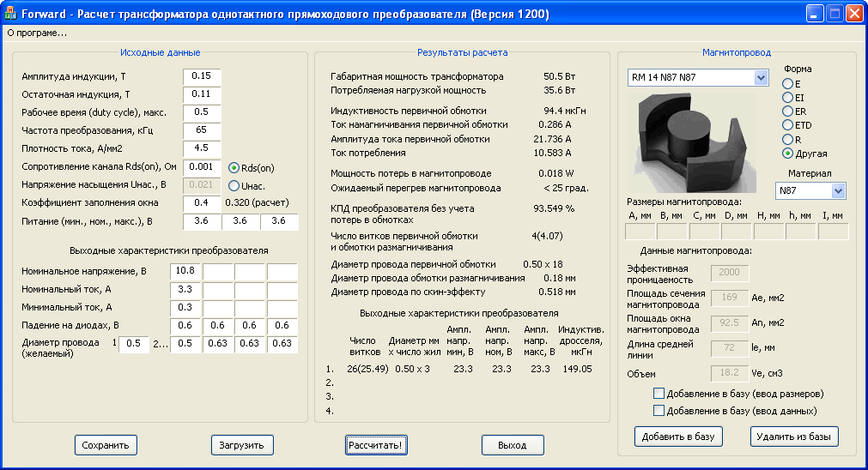The height and width of the screenshot is (470, 868).
Task: Click the '149.05' choke inductance value
Action: point(577,370)
